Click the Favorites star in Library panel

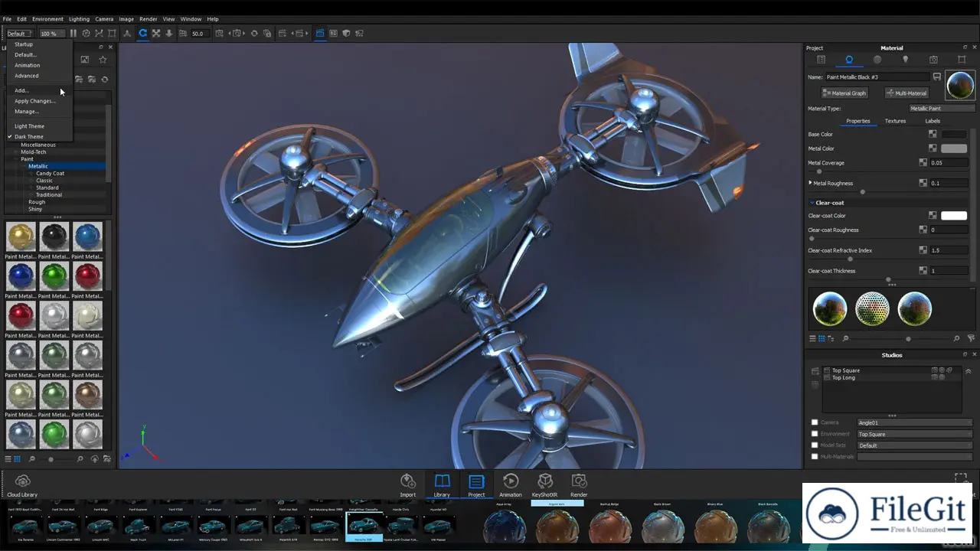pyautogui.click(x=103, y=60)
